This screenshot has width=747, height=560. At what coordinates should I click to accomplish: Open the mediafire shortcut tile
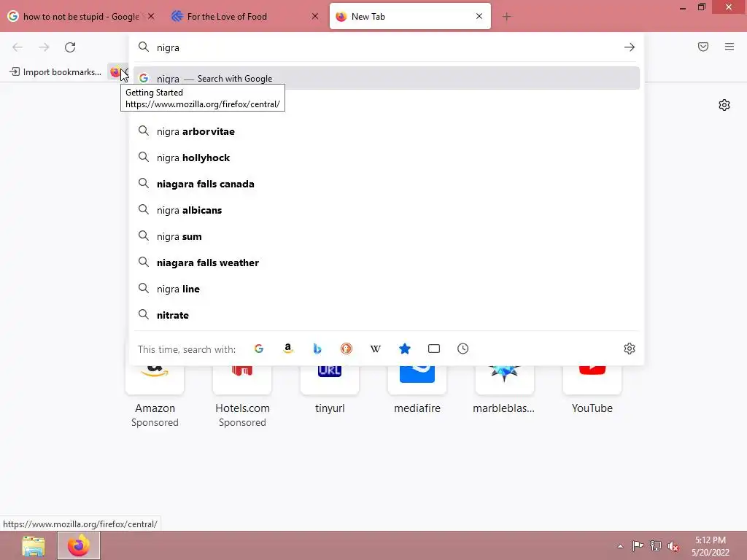tap(417, 392)
